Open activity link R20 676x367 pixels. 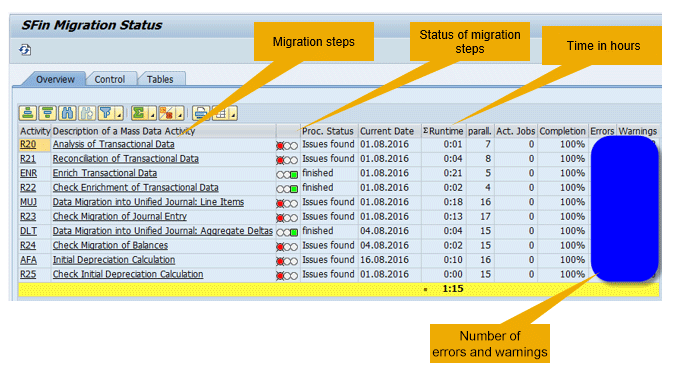click(28, 144)
